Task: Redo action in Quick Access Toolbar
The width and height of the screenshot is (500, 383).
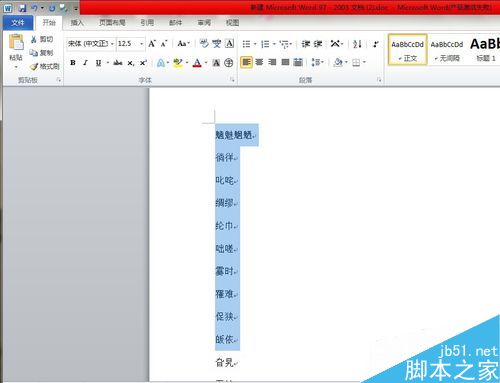Action: (x=52, y=7)
